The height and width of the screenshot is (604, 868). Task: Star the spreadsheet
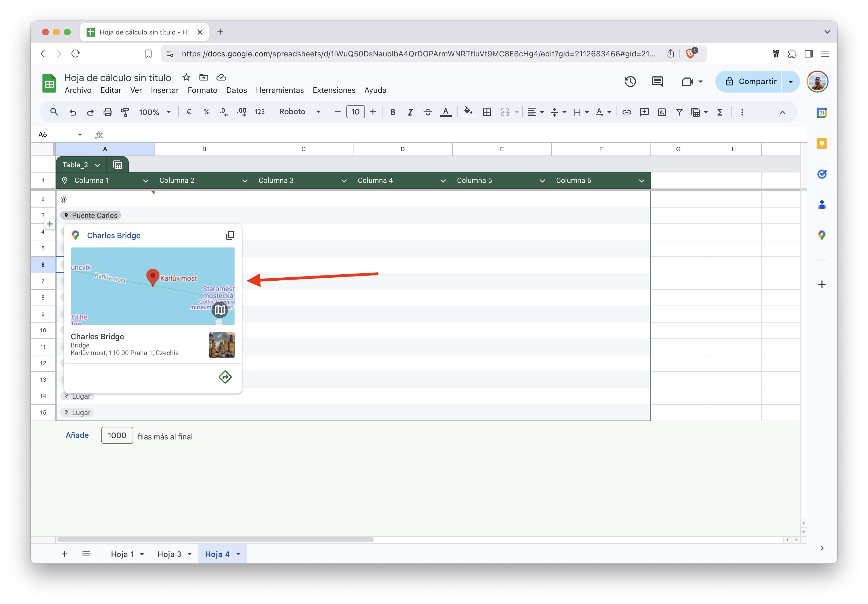(x=186, y=77)
